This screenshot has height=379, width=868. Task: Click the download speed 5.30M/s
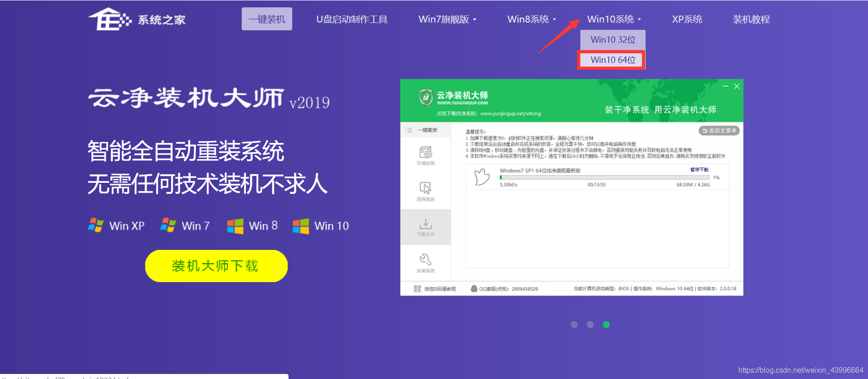(x=508, y=185)
